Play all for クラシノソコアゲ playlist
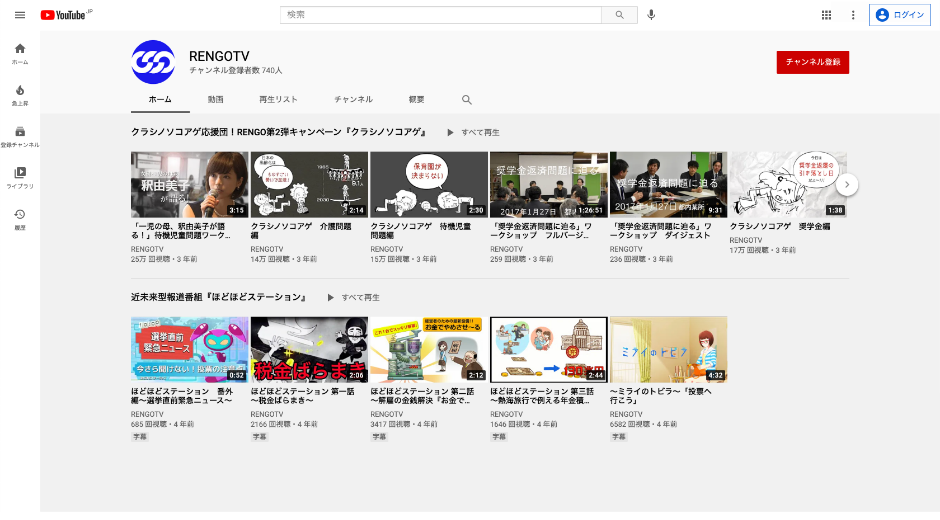 (473, 133)
